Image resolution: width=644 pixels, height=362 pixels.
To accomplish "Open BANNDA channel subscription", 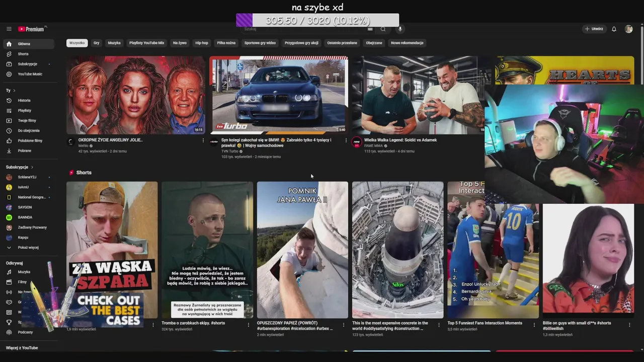I will [x=29, y=217].
